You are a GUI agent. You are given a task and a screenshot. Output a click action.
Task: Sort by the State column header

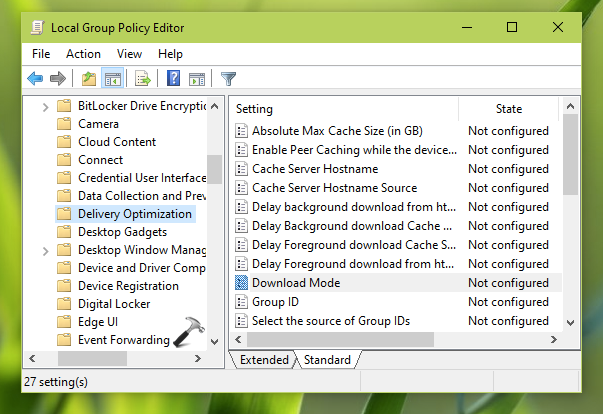click(x=508, y=108)
